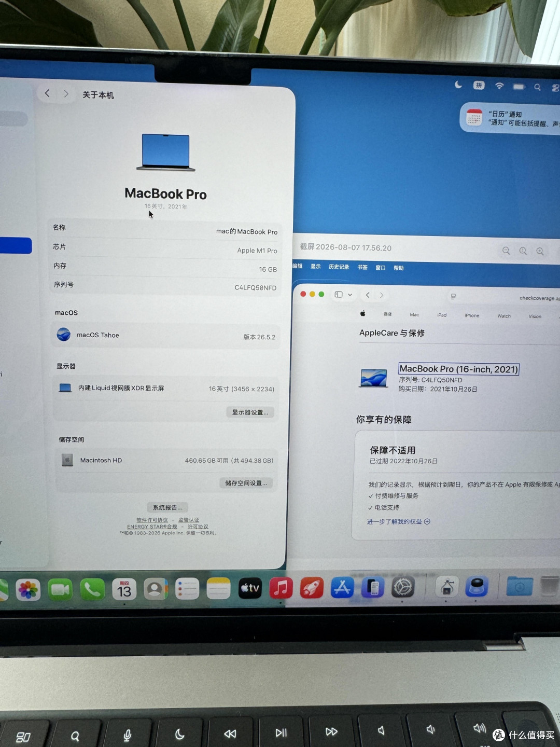Click the macOS Tahoe version row

pyautogui.click(x=166, y=335)
